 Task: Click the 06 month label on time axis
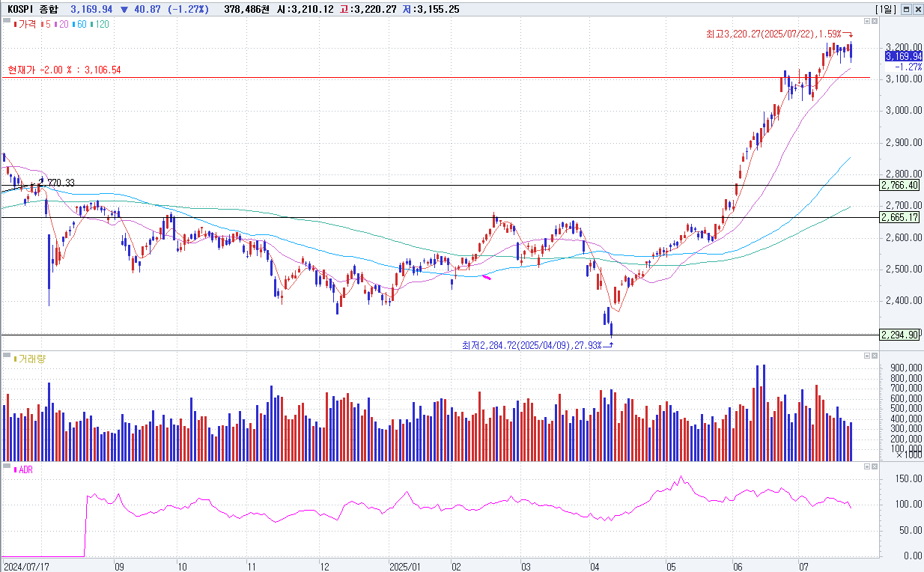(738, 568)
